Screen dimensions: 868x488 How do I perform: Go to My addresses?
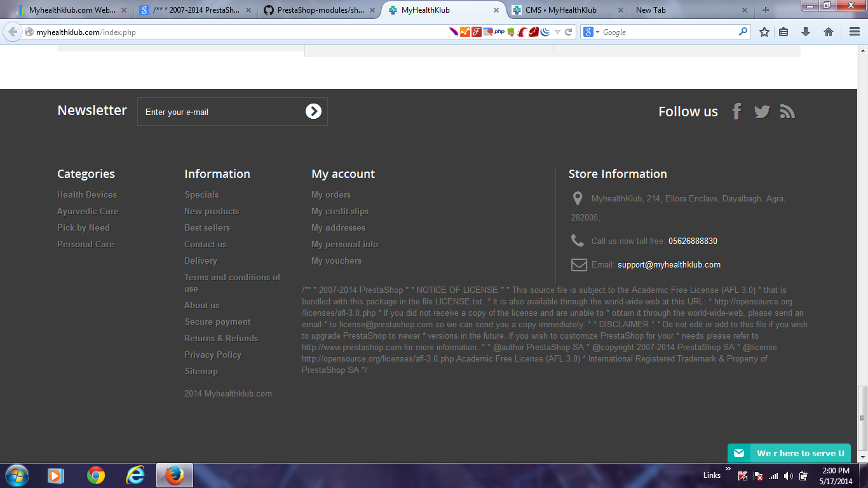(338, 227)
